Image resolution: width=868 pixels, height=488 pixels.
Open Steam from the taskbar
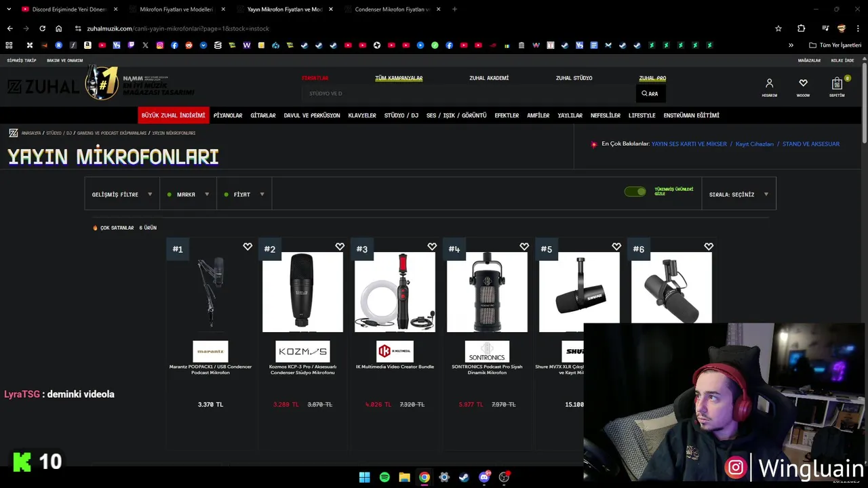coord(464,477)
